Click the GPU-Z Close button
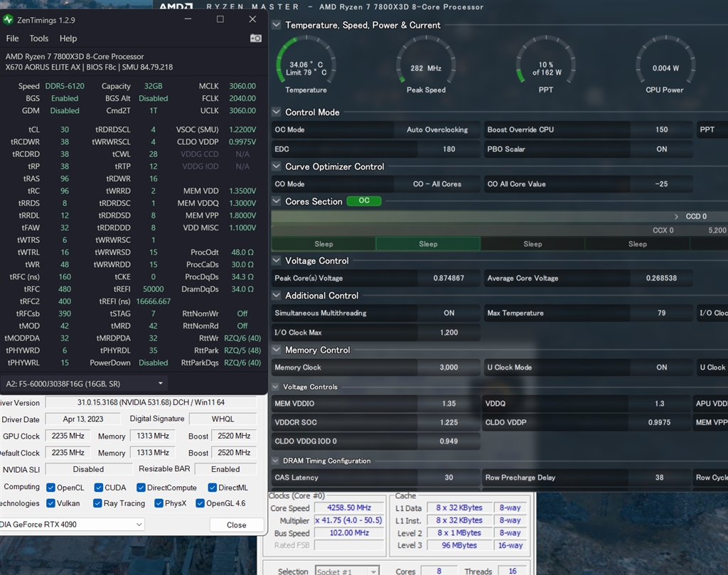This screenshot has width=728, height=575. point(236,525)
